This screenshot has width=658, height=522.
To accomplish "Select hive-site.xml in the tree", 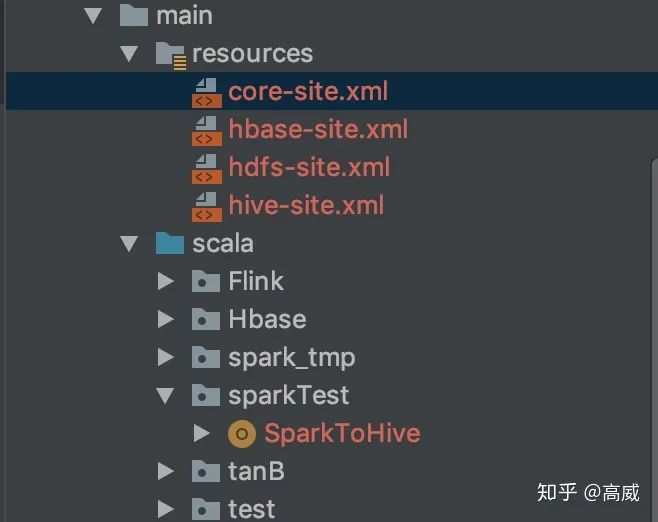I will click(x=306, y=206).
